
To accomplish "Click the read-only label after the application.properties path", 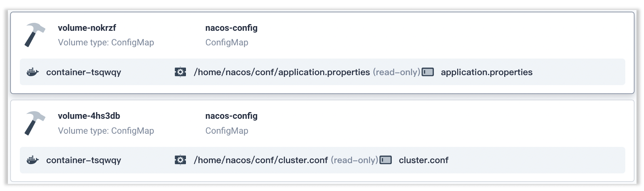I will pos(396,72).
